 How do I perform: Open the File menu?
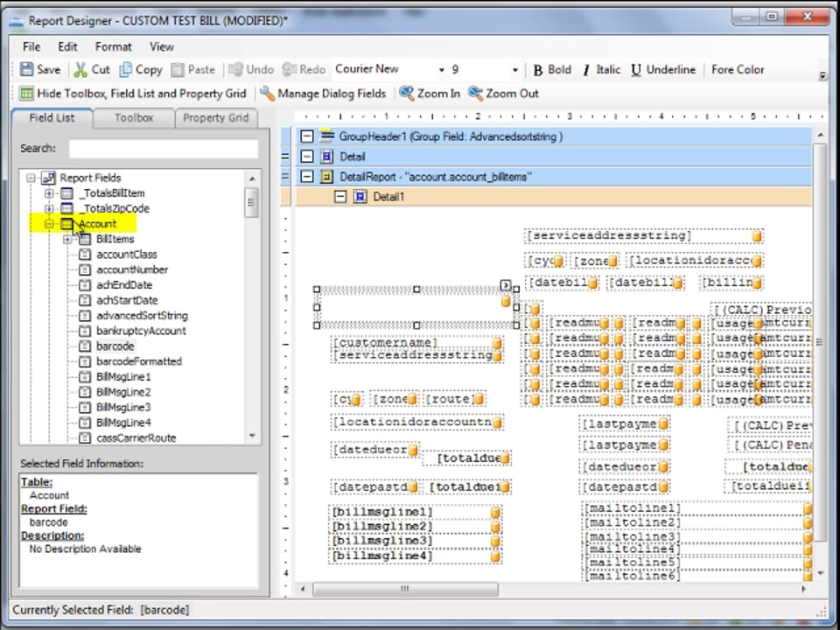click(31, 46)
